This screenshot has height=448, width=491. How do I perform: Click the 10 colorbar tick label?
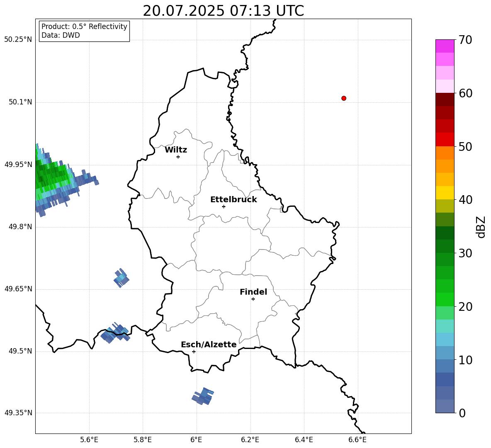[465, 360]
